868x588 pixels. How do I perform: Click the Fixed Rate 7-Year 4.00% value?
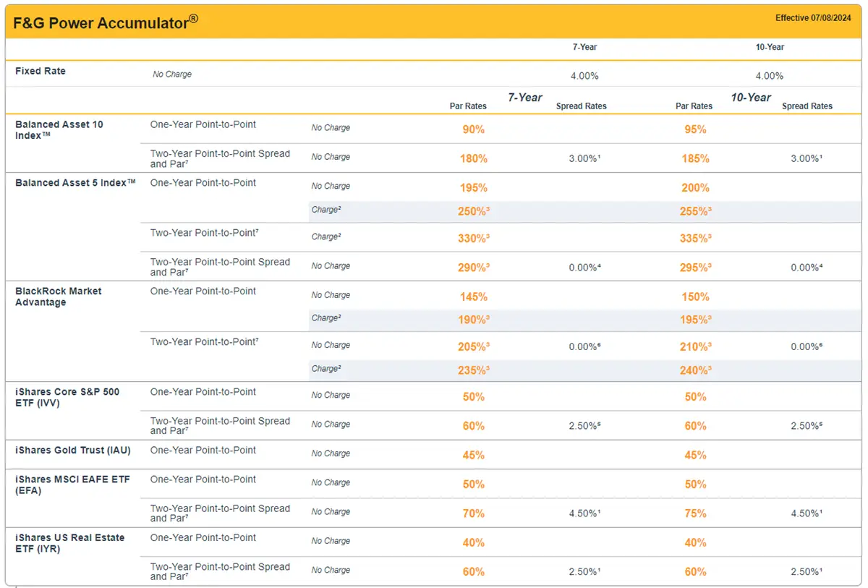[584, 76]
